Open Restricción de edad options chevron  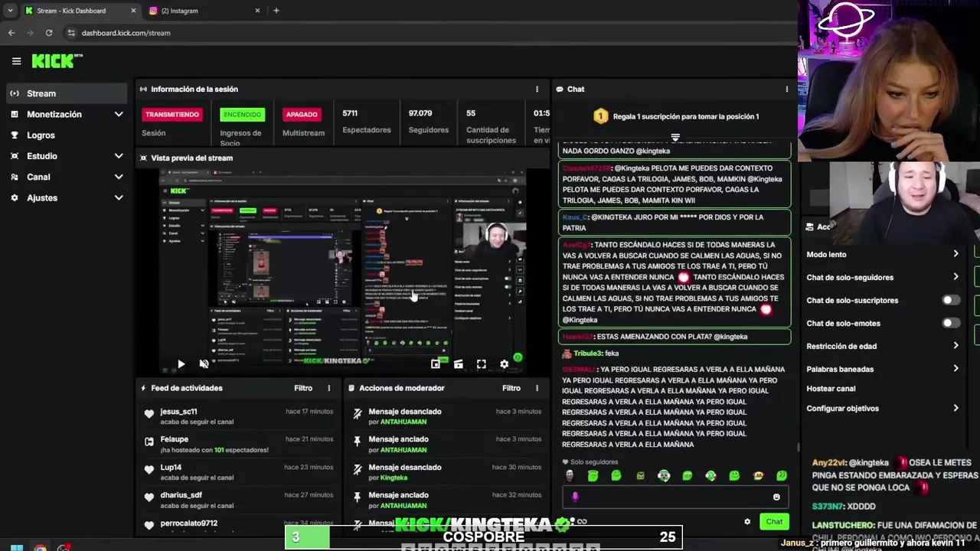tap(955, 346)
